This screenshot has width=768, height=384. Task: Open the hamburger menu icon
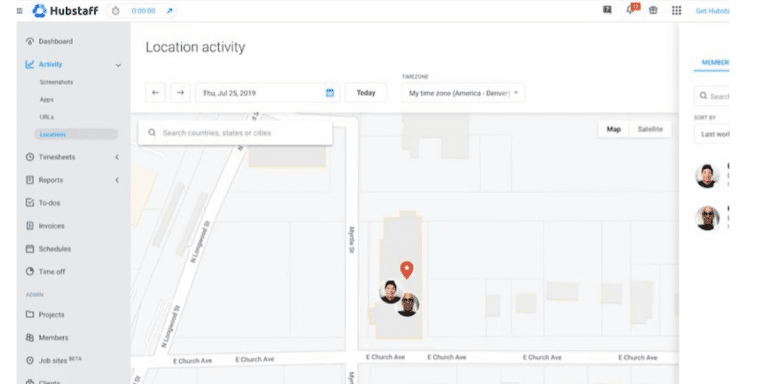pos(20,11)
